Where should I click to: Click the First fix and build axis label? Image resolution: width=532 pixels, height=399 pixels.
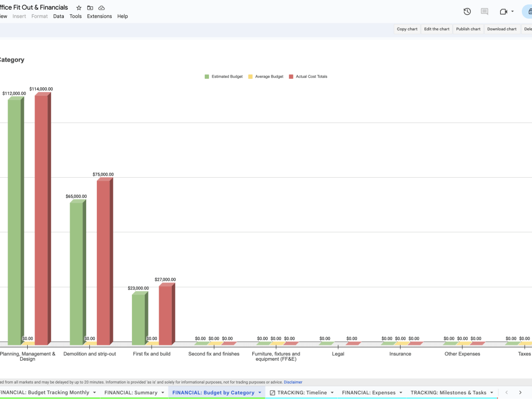(x=152, y=354)
